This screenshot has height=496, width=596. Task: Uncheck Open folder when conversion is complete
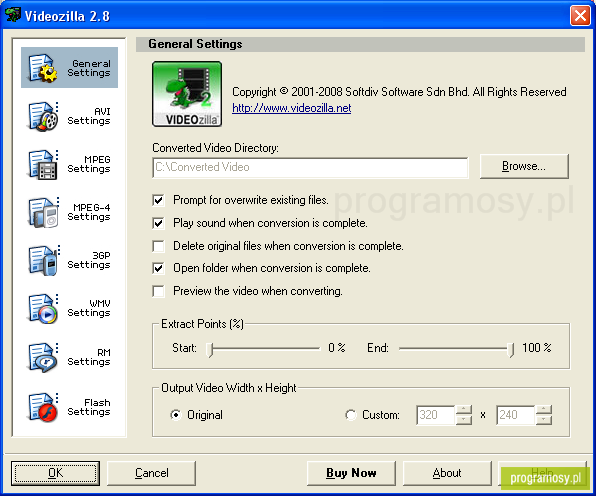(159, 268)
